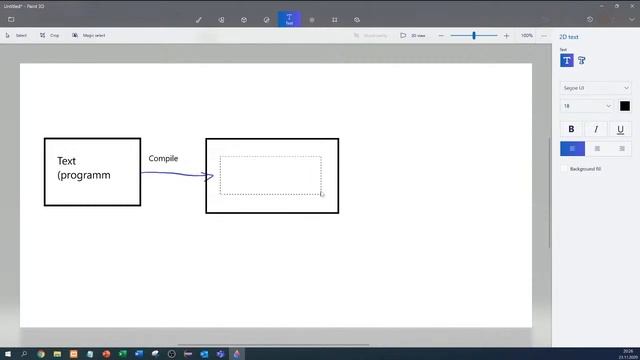Select the Text tool in top toolbar
The image size is (640, 360).
289,19
